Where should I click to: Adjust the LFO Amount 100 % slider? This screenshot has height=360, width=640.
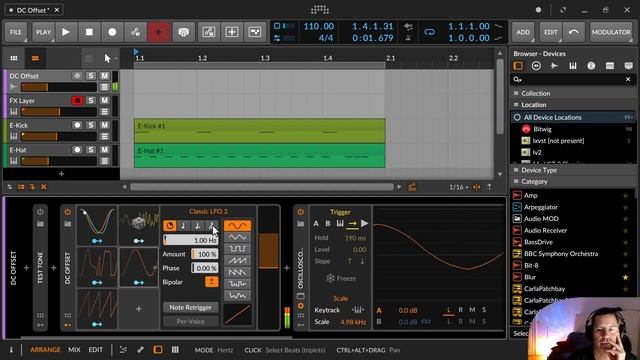tap(204, 254)
